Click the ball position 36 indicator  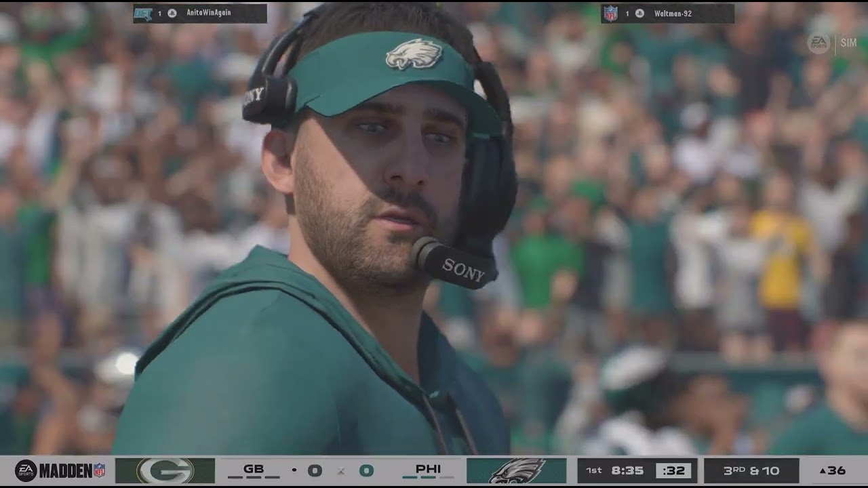832,470
